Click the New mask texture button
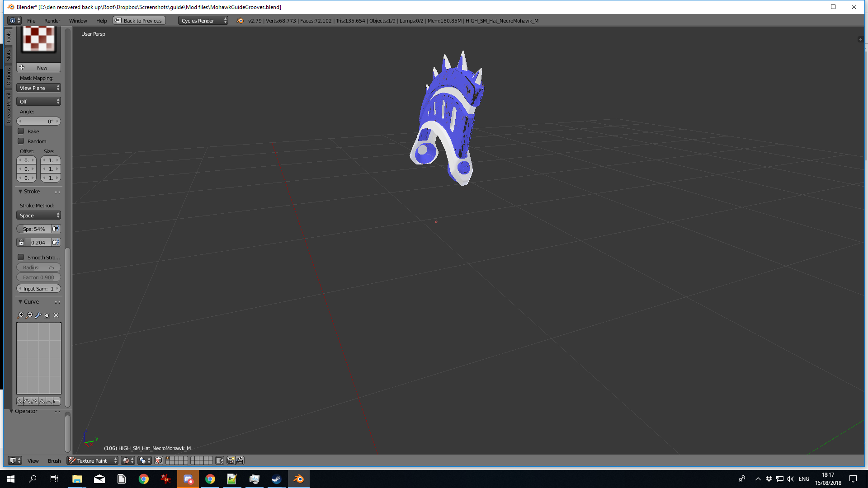868x488 pixels. tap(38, 68)
